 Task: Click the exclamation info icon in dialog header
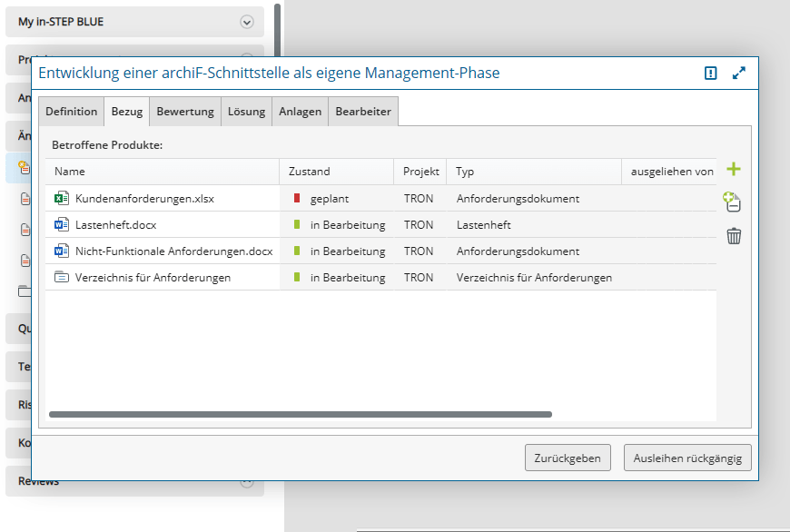711,74
